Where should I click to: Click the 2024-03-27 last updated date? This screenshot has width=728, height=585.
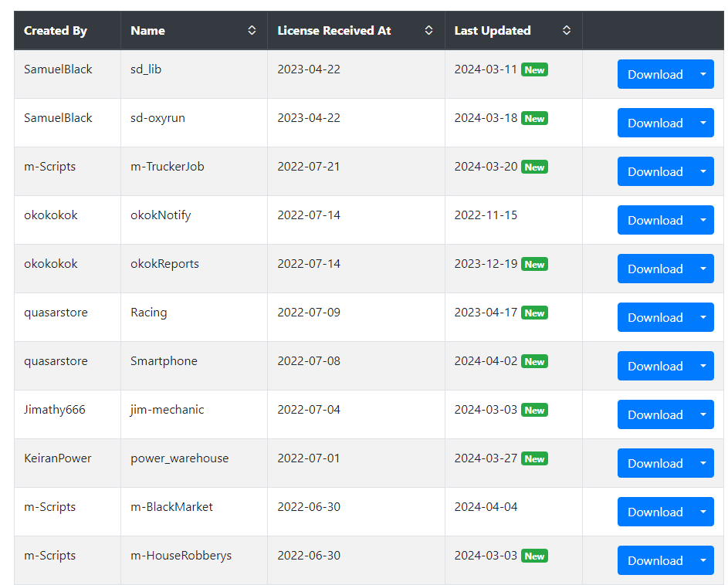[x=486, y=458]
